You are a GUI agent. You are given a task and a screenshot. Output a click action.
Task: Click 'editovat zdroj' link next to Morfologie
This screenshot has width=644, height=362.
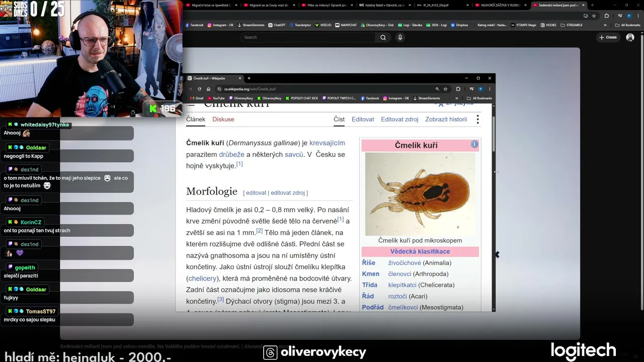coord(288,193)
